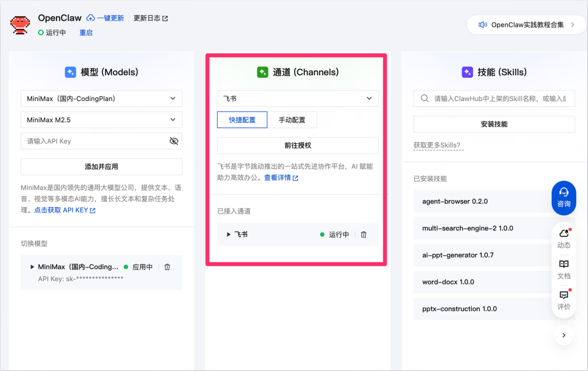
Task: Expand 飞书 under 已接入通道
Action: click(x=234, y=234)
